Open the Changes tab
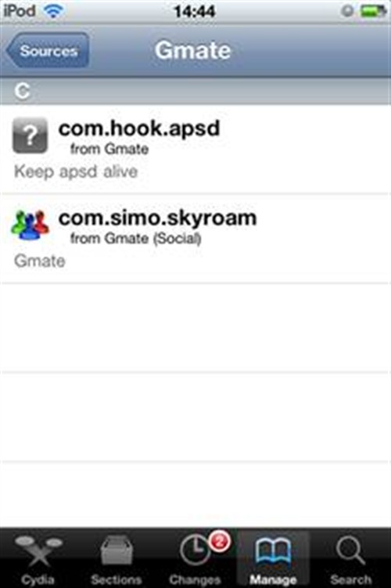This screenshot has width=391, height=588. 195,557
